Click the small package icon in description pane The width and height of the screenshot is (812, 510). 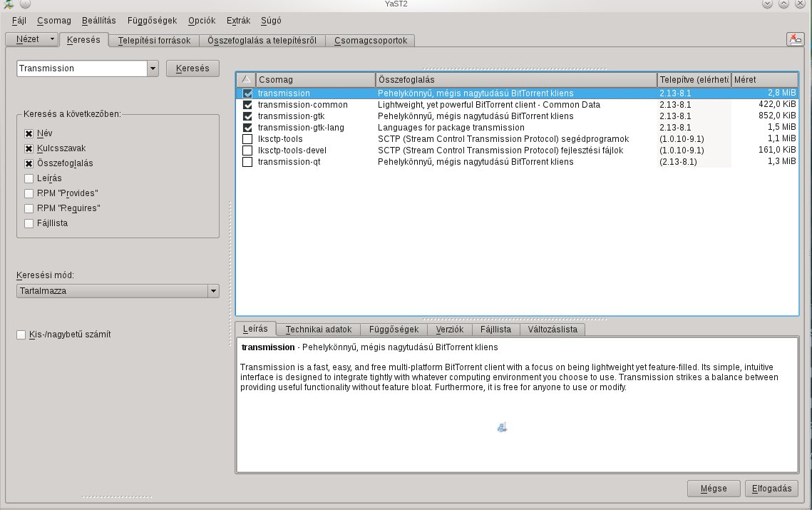[502, 427]
